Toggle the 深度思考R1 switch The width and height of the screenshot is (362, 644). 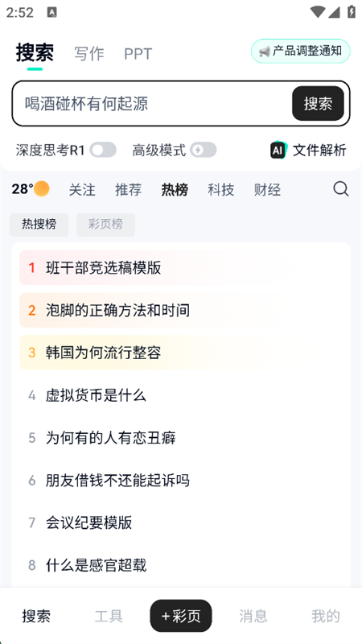(x=103, y=151)
